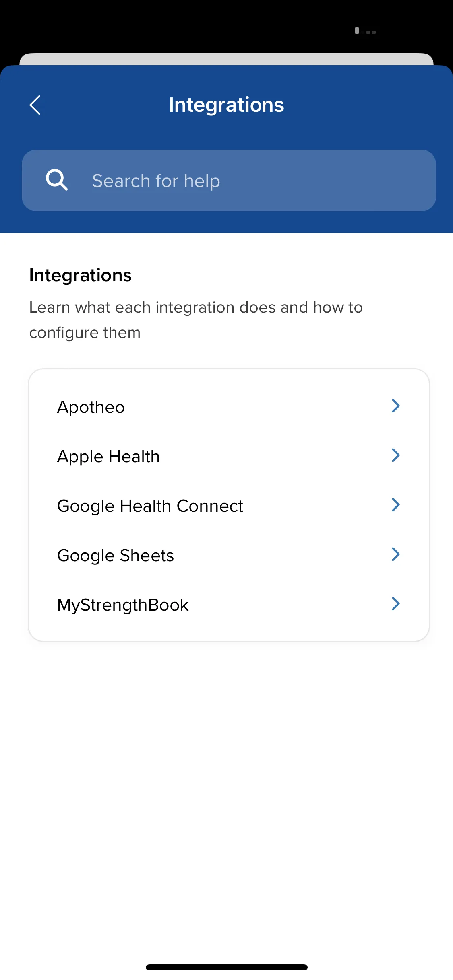Open the MyStrengthBook integration article
This screenshot has height=980, width=453.
(229, 605)
